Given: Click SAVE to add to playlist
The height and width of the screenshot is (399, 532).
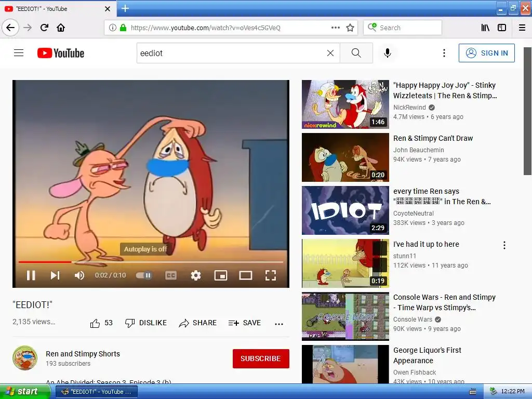Looking at the screenshot, I should pos(244,323).
